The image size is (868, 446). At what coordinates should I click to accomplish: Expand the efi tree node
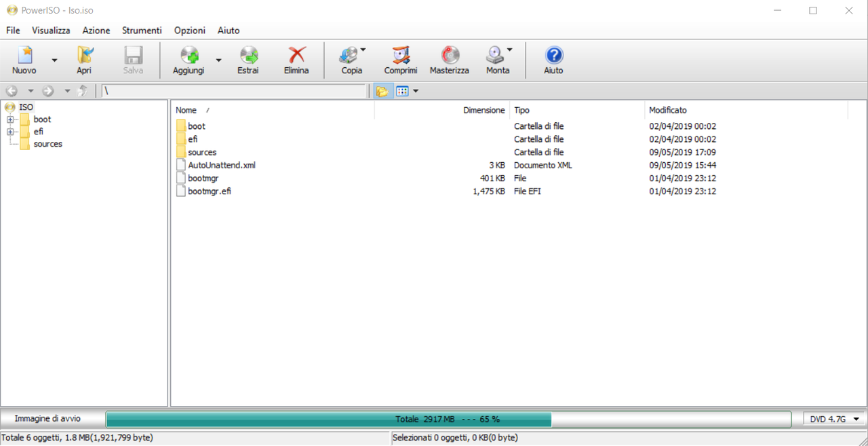[10, 132]
